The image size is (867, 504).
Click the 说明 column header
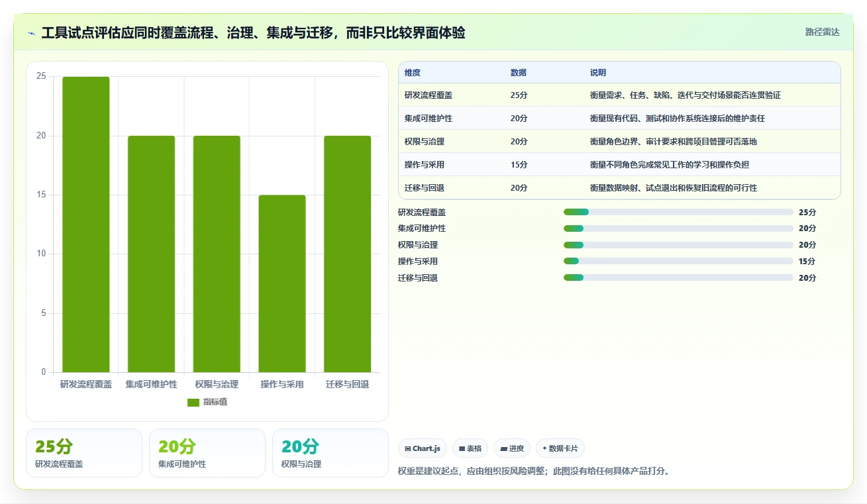pos(598,73)
